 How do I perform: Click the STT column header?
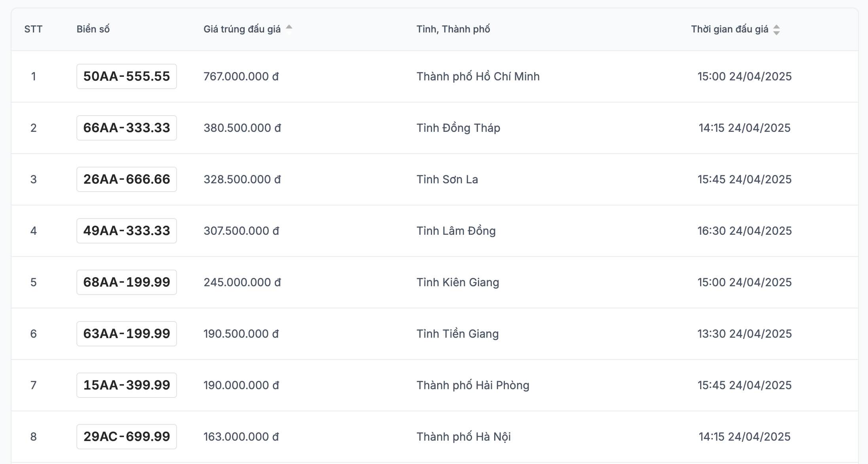33,29
